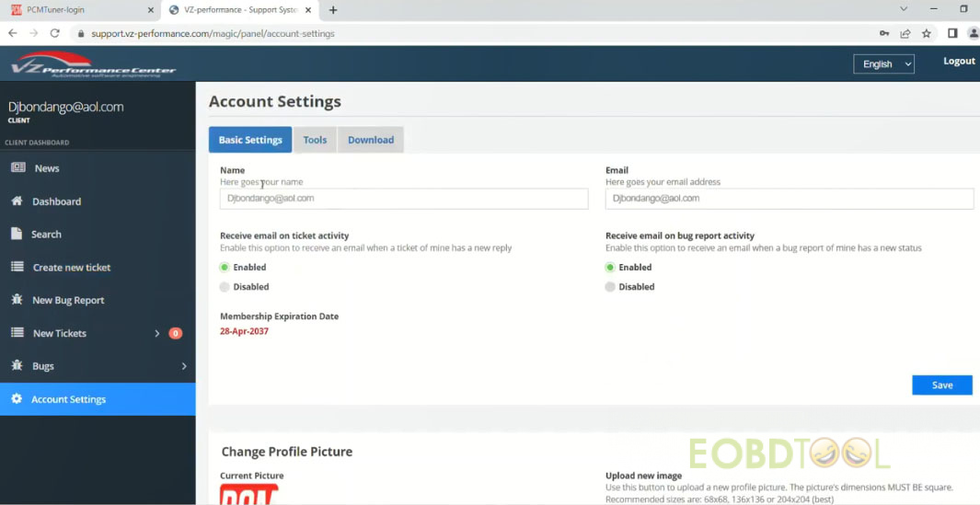980x505 pixels.
Task: Click the News newspaper icon in sidebar
Action: coord(17,168)
